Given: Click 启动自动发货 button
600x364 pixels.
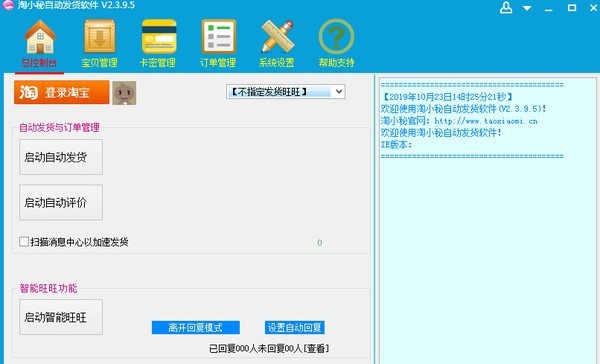Looking at the screenshot, I should pyautogui.click(x=61, y=157).
